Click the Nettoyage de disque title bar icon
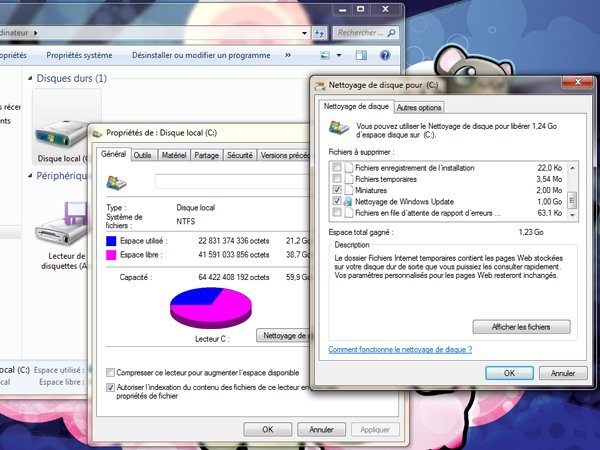600x450 pixels. pyautogui.click(x=320, y=86)
